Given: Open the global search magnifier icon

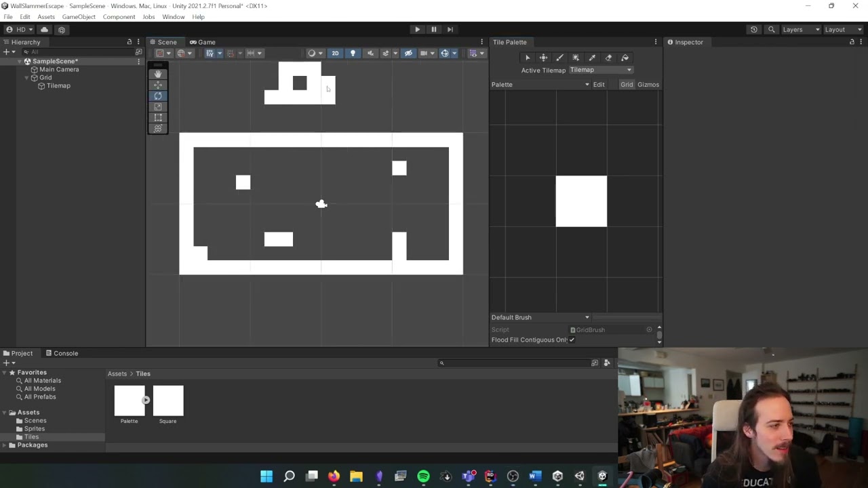Looking at the screenshot, I should click(x=771, y=29).
